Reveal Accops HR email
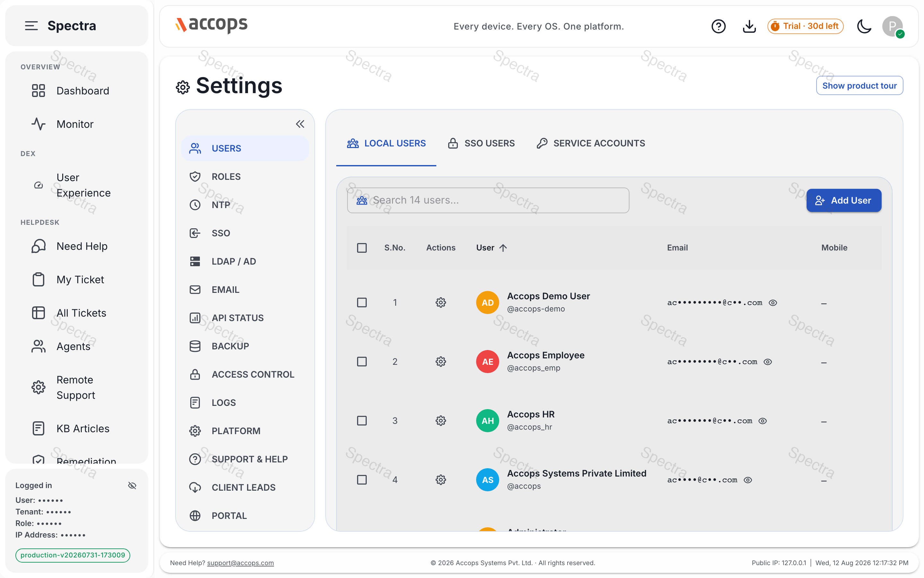924x578 pixels. (762, 421)
